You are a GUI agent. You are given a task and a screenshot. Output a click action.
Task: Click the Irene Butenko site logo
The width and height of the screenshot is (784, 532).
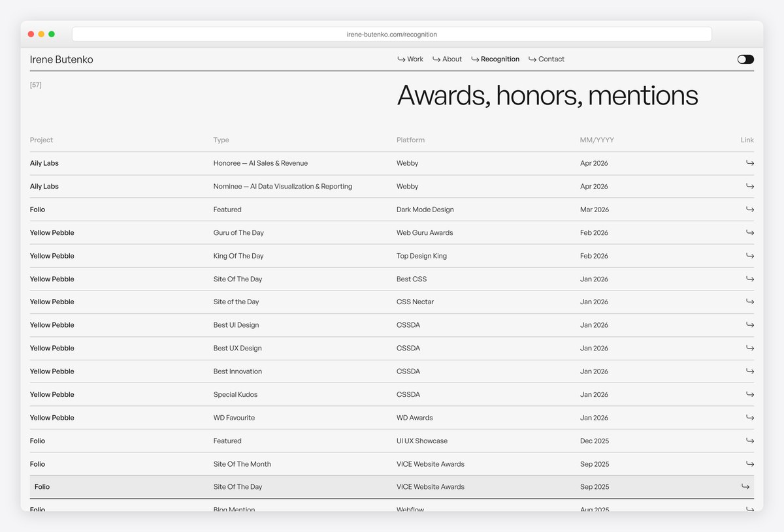(61, 59)
